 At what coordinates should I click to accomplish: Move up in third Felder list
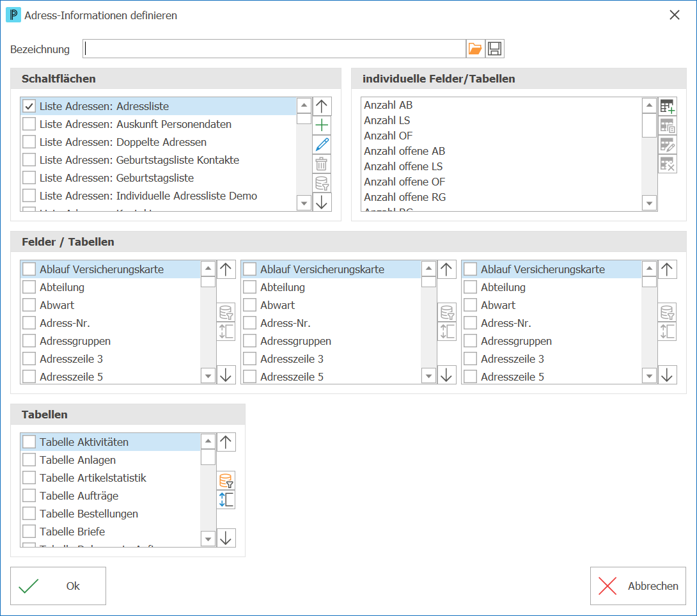(x=667, y=269)
